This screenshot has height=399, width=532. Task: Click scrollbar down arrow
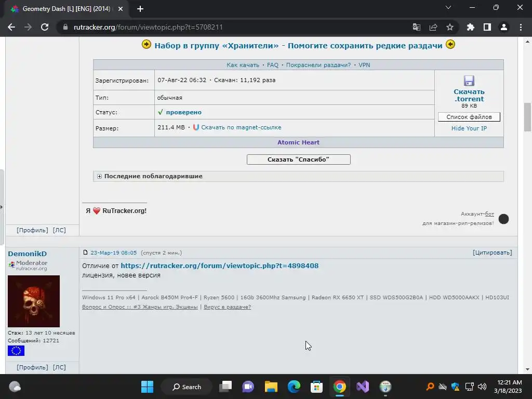coord(527,369)
